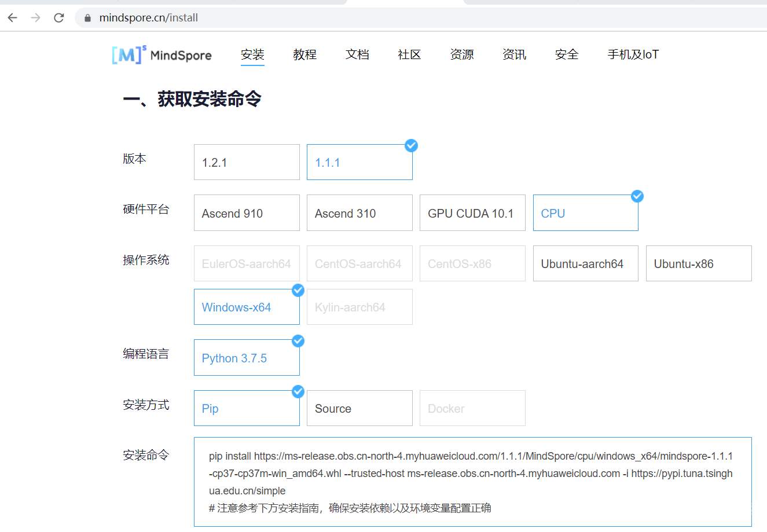Open the 安全 navigation tab

tap(567, 54)
